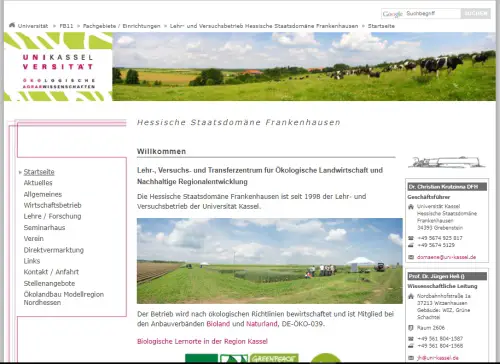Select Startseite in the sidebar menu
This screenshot has height=364, width=500.
click(39, 172)
